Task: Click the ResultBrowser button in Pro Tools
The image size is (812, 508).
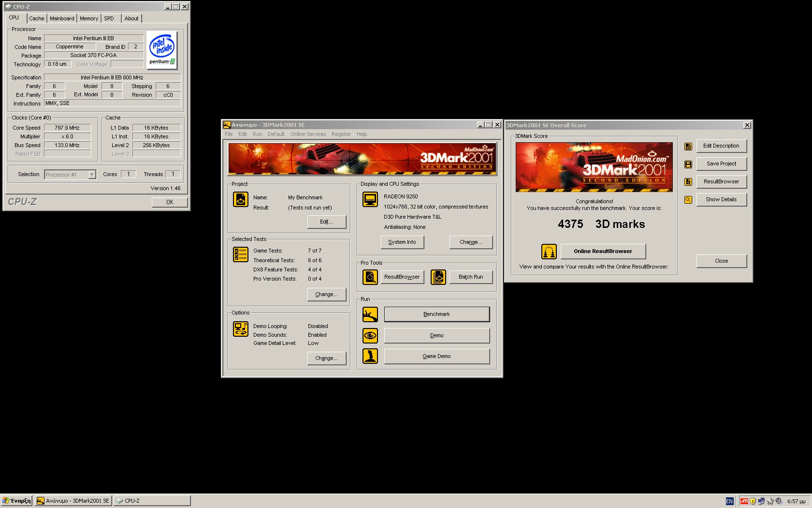Action: coord(402,277)
